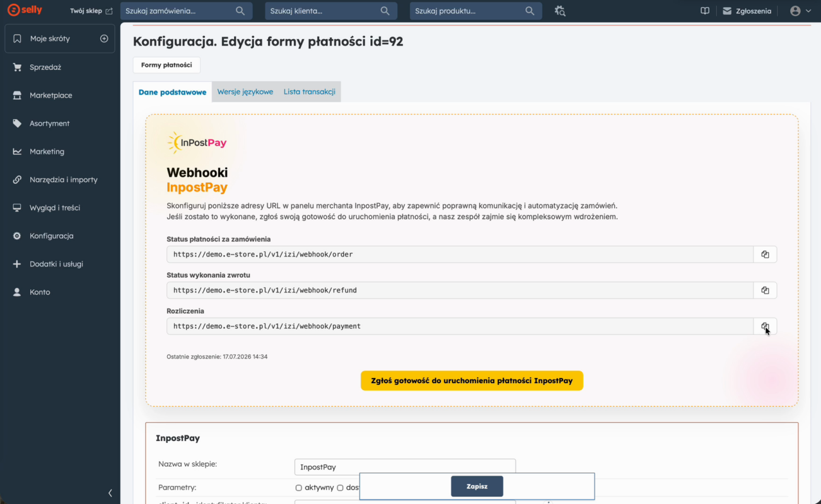Click the magnifier icon in product search
Image resolution: width=821 pixels, height=504 pixels.
530,11
